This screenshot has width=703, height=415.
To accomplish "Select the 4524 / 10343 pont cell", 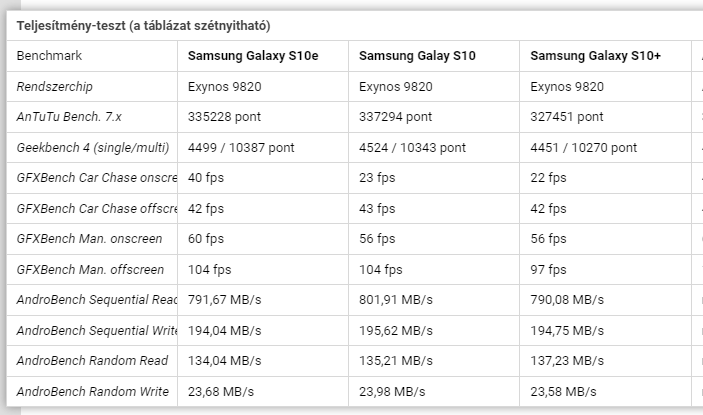I will click(x=412, y=147).
